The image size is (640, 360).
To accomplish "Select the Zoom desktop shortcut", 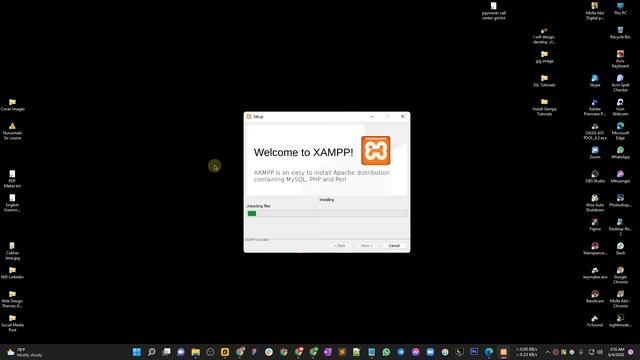I will click(595, 153).
